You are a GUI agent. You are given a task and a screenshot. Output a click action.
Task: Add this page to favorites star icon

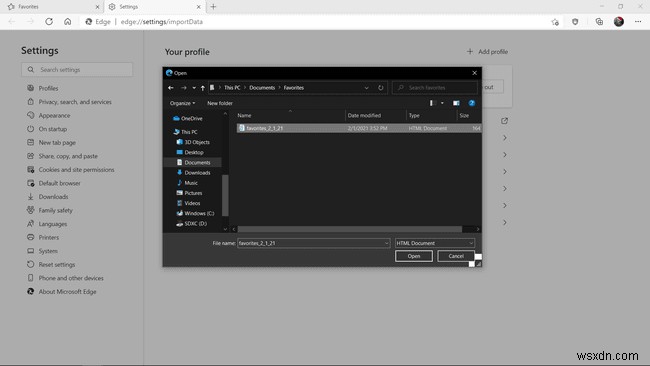pos(555,22)
